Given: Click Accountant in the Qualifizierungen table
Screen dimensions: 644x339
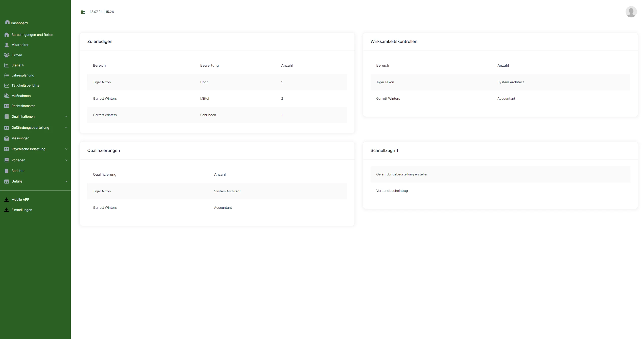Looking at the screenshot, I should [x=223, y=208].
